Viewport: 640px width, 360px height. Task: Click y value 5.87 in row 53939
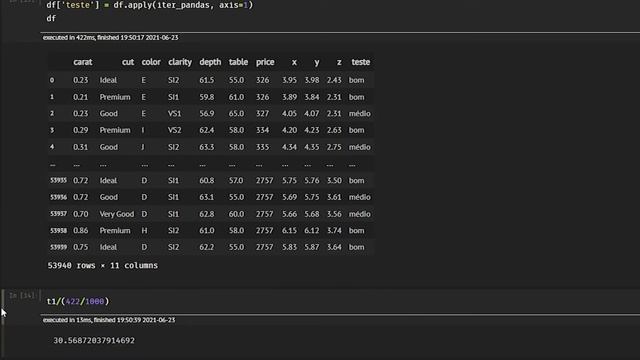[x=312, y=247]
